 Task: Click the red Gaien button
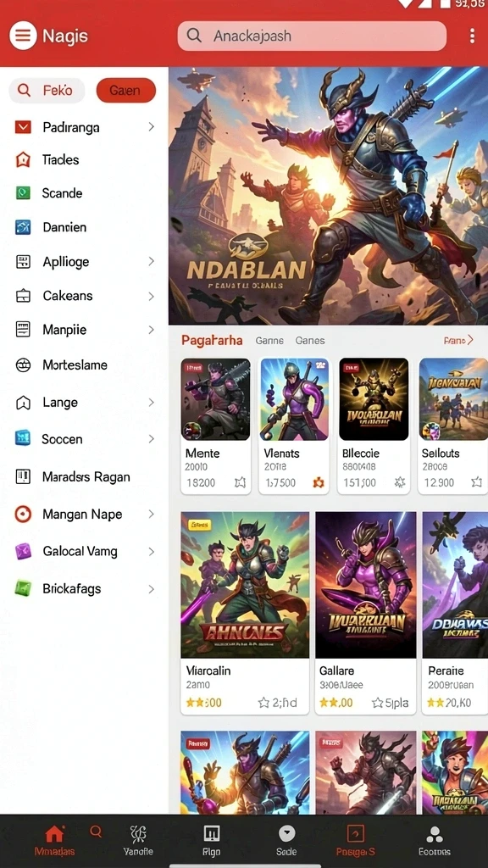click(x=126, y=90)
